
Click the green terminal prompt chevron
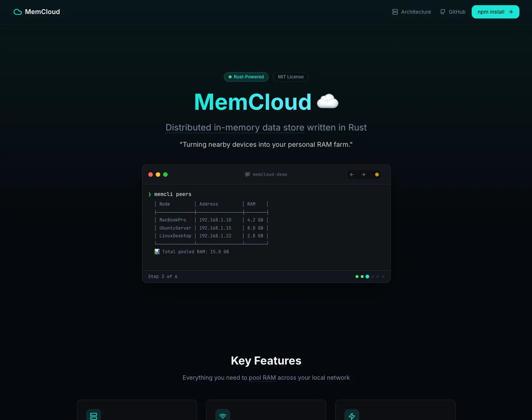coord(150,194)
